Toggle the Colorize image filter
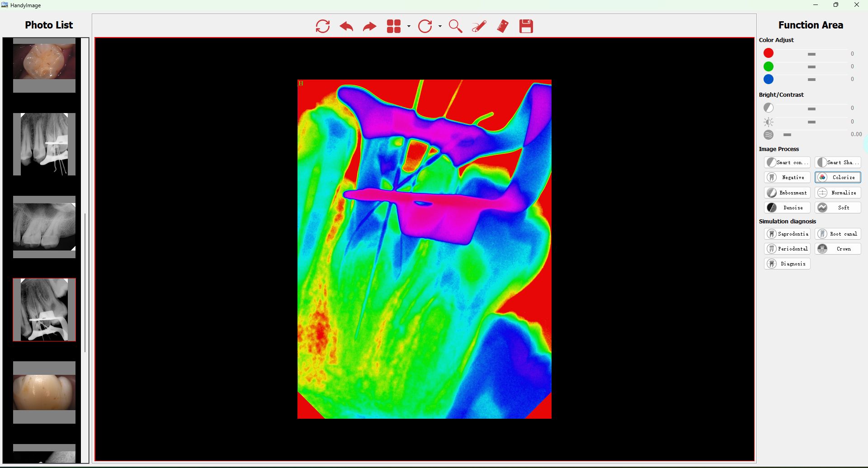Image resolution: width=868 pixels, height=468 pixels. pyautogui.click(x=838, y=177)
